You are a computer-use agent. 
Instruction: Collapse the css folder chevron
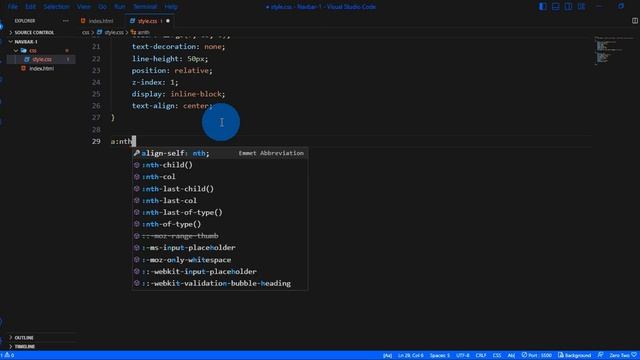pos(16,51)
